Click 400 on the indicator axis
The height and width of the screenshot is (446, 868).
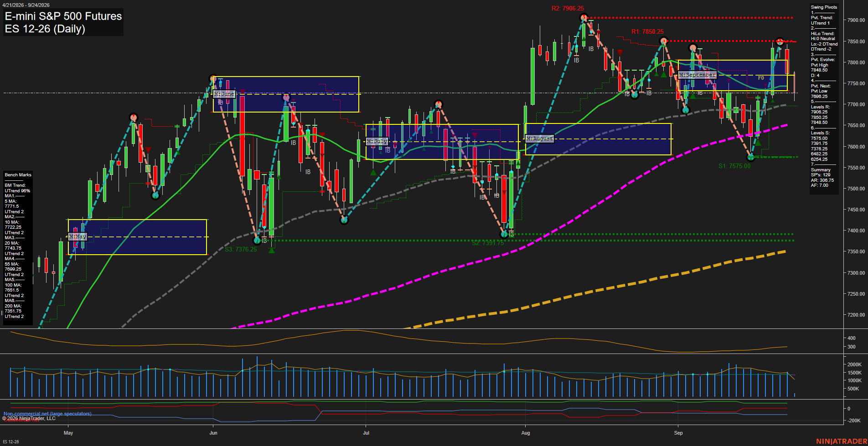pos(851,338)
